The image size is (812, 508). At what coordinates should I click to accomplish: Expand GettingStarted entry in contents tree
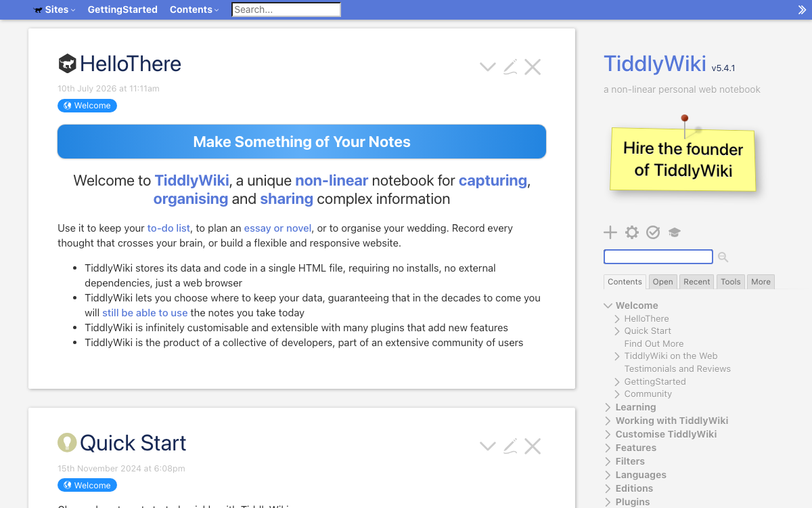618,382
